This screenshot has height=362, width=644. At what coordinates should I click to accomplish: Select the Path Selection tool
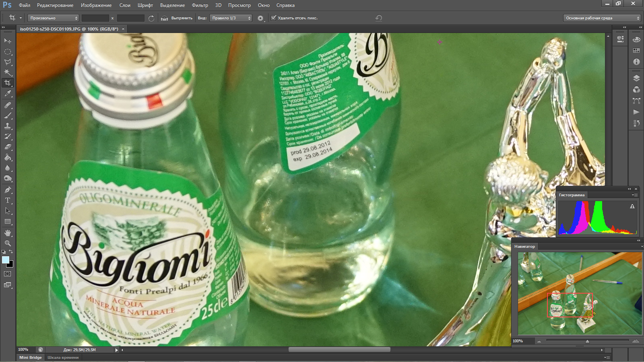pos(8,210)
